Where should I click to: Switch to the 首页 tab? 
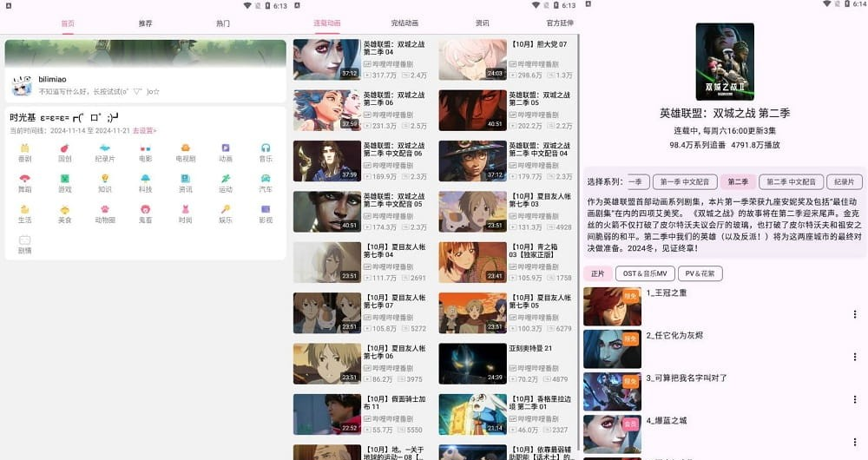point(68,23)
